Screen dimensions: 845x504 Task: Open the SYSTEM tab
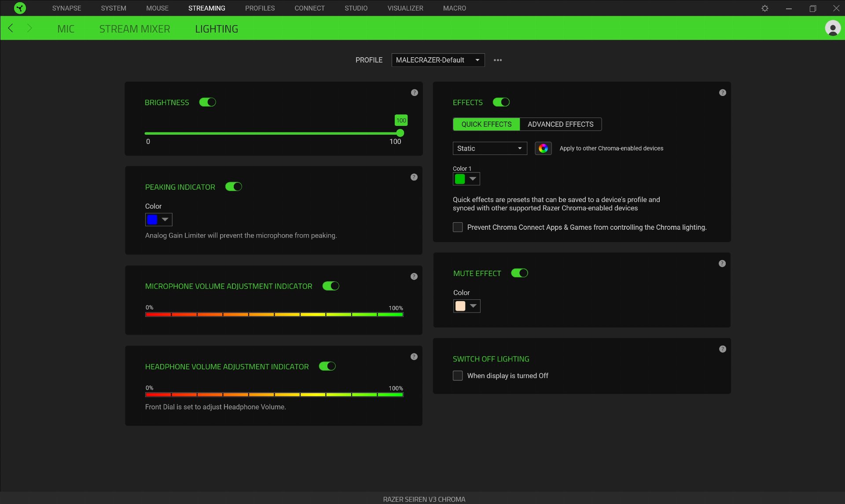pyautogui.click(x=114, y=8)
